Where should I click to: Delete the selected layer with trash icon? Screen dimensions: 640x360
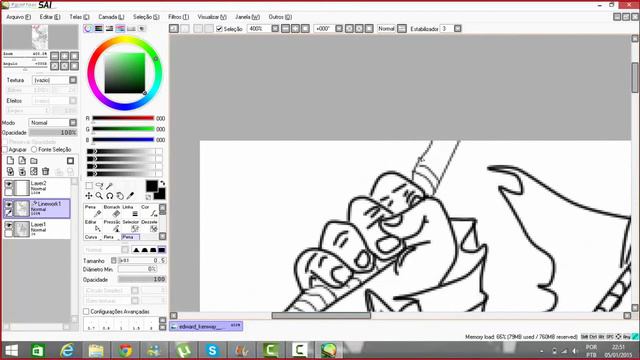click(46, 171)
